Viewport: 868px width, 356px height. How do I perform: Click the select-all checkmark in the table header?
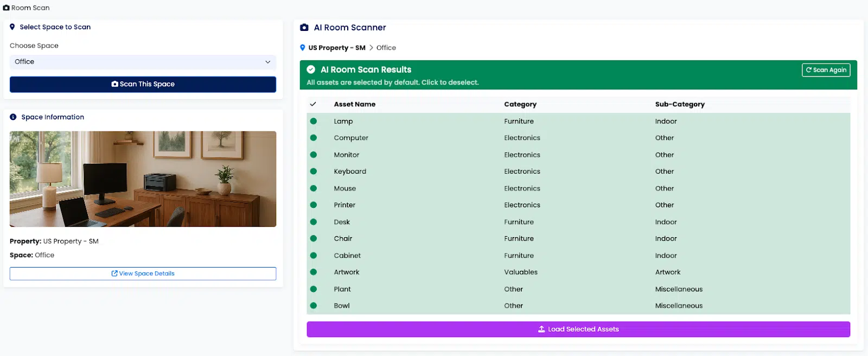coord(313,104)
